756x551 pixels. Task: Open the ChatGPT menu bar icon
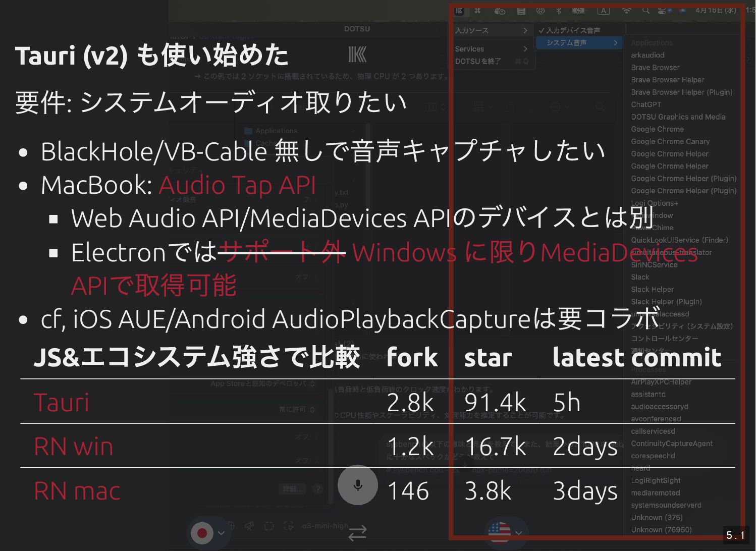pos(541,11)
